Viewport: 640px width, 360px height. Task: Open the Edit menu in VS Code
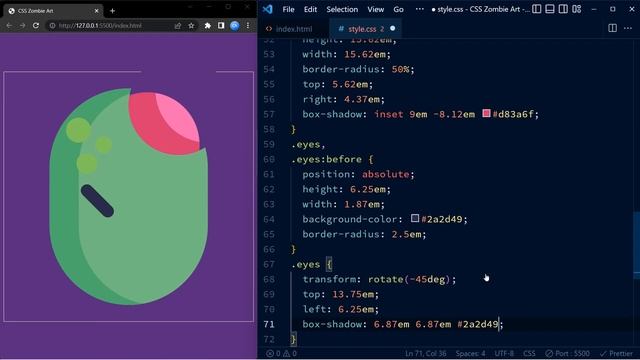310,9
